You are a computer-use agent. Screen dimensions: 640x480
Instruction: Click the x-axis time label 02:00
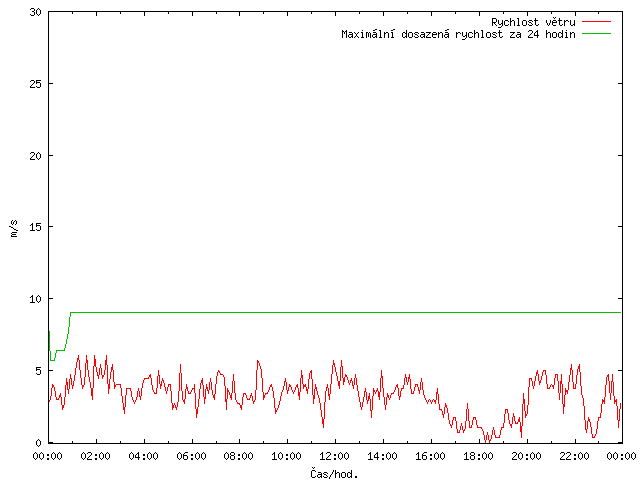[x=96, y=456]
